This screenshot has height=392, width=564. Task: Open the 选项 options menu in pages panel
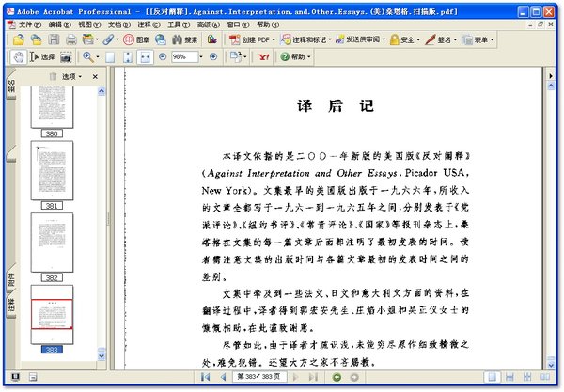coord(71,76)
